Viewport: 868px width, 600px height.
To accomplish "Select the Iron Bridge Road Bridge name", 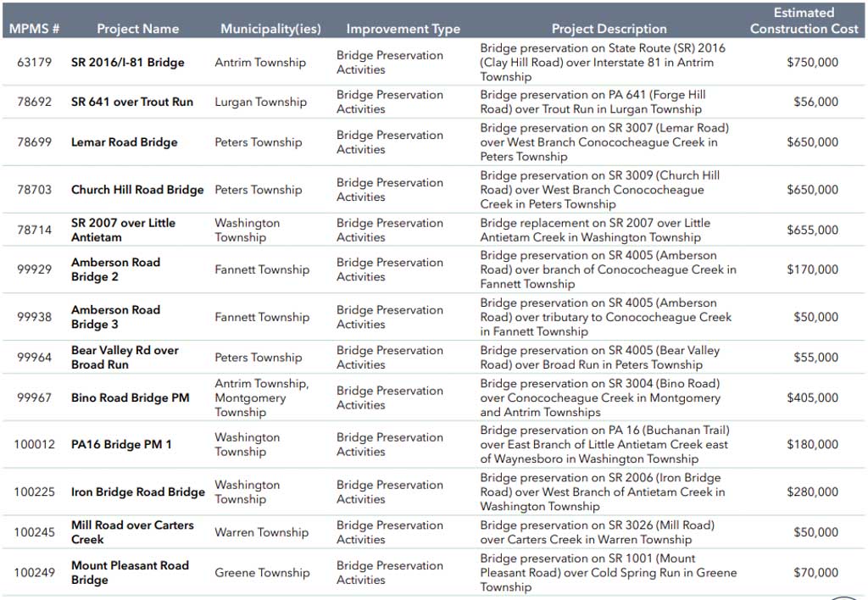I will (137, 492).
